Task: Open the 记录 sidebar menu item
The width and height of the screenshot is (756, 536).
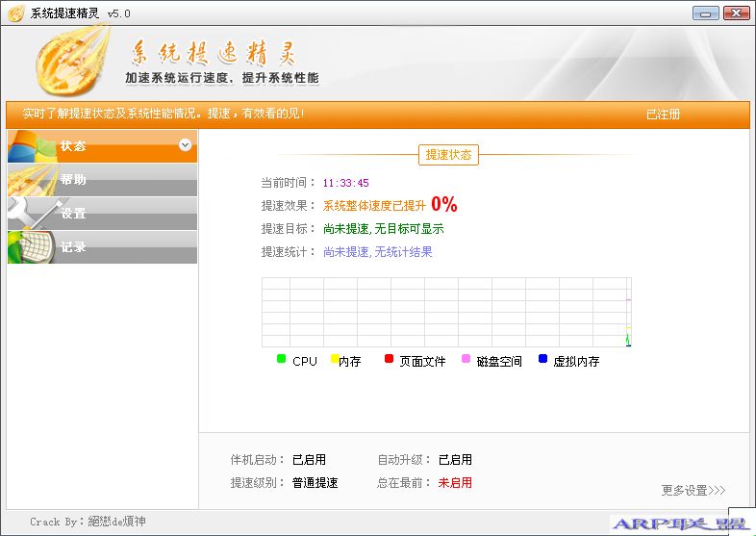Action: pos(74,247)
